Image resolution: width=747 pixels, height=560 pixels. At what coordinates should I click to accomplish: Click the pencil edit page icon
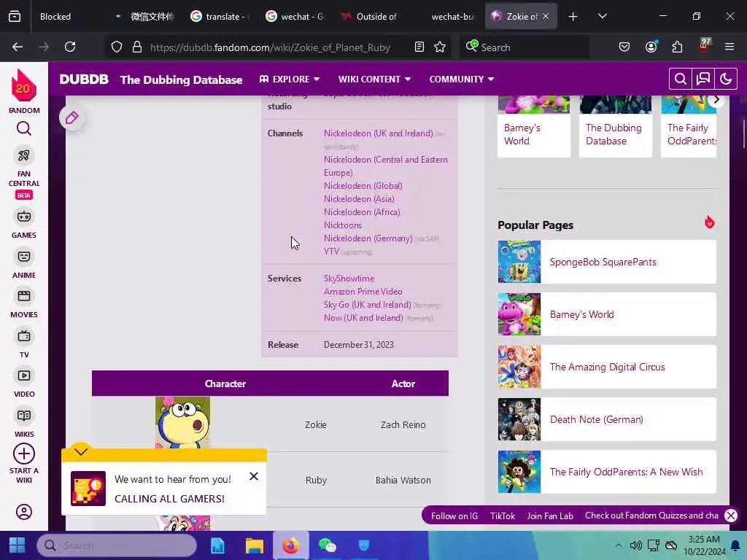pos(72,117)
